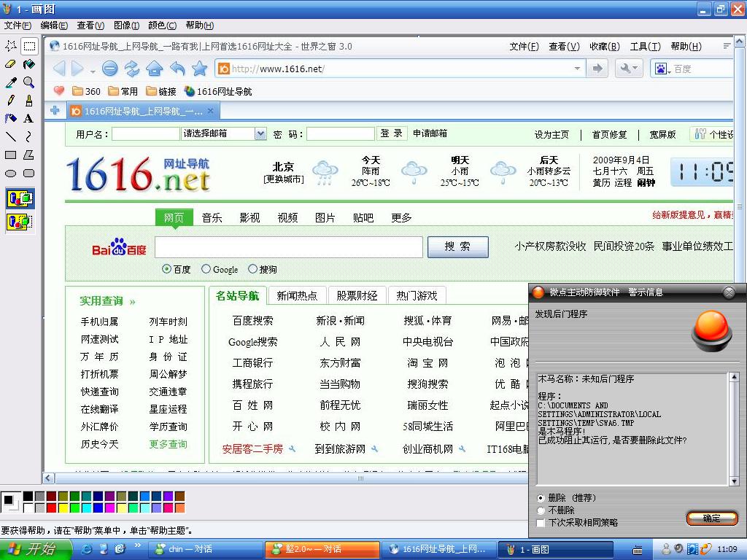This screenshot has width=747, height=560.
Task: Choose the opaque selection mode option
Action: 20,198
